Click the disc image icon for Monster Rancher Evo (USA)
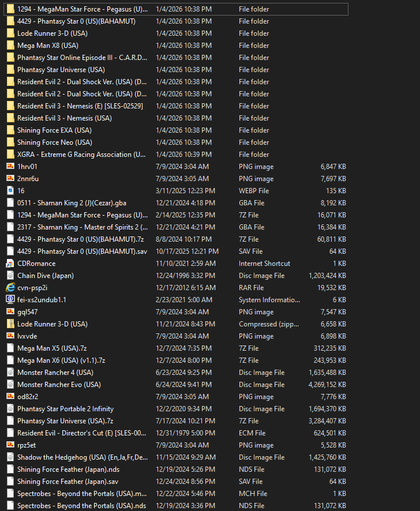 click(x=10, y=384)
